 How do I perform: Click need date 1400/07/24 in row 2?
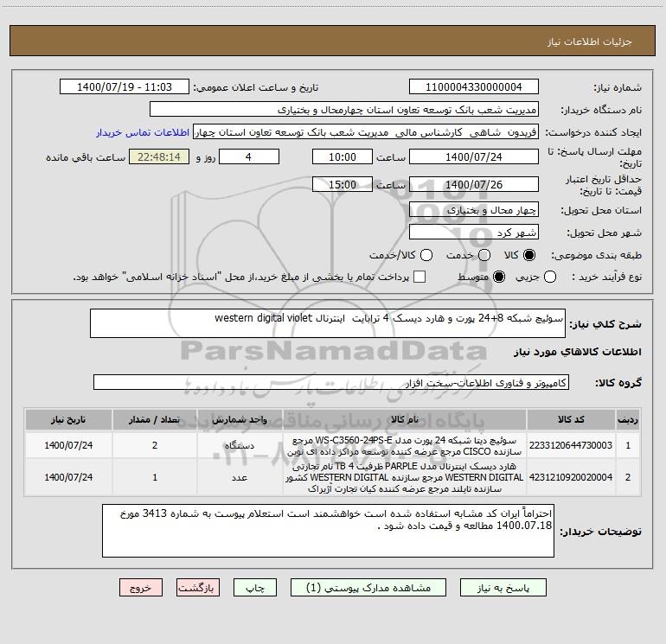pos(68,477)
